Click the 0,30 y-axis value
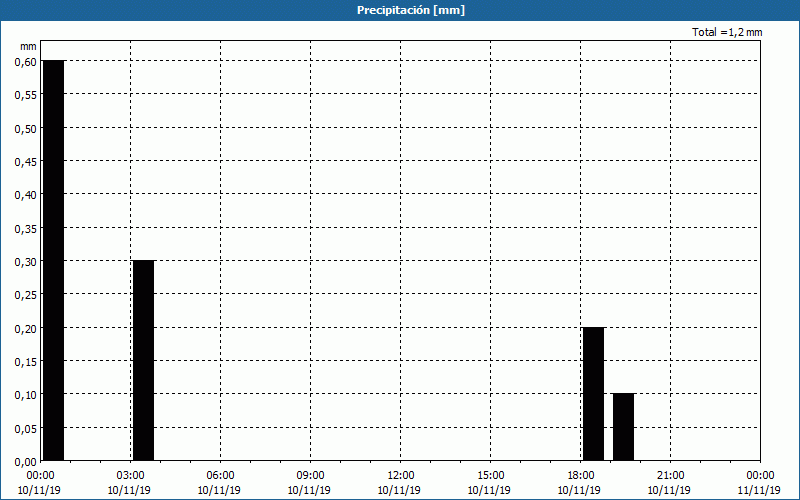The image size is (800, 500). (x=26, y=262)
